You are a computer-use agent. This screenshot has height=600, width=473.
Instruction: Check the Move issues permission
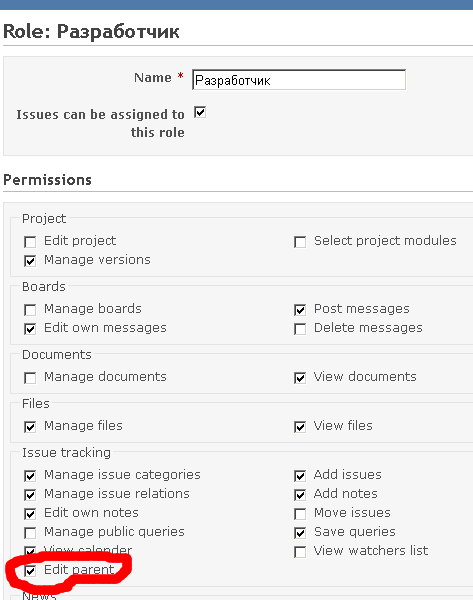coord(300,514)
